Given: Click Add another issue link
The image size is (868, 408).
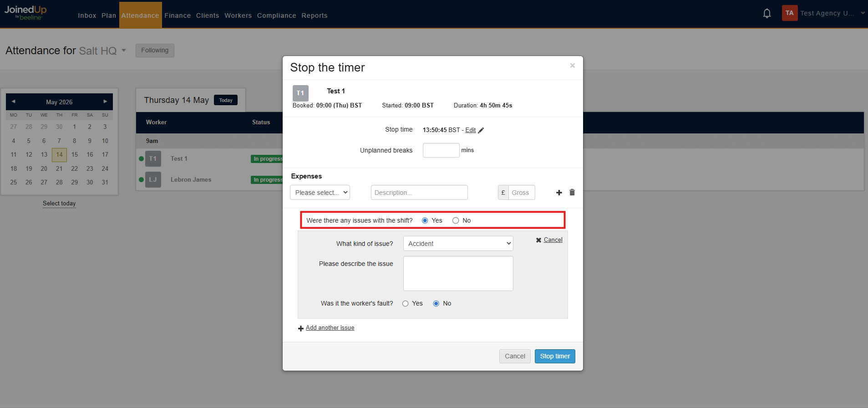Looking at the screenshot, I should pos(330,328).
